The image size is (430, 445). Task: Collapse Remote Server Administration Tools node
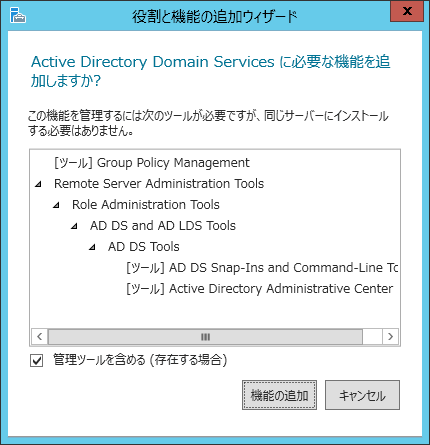pos(39,184)
